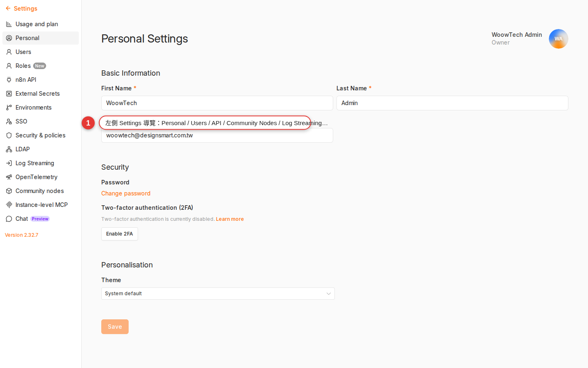588x368 pixels.
Task: Click the Two-factor authentication (2FA) label
Action: pyautogui.click(x=147, y=208)
